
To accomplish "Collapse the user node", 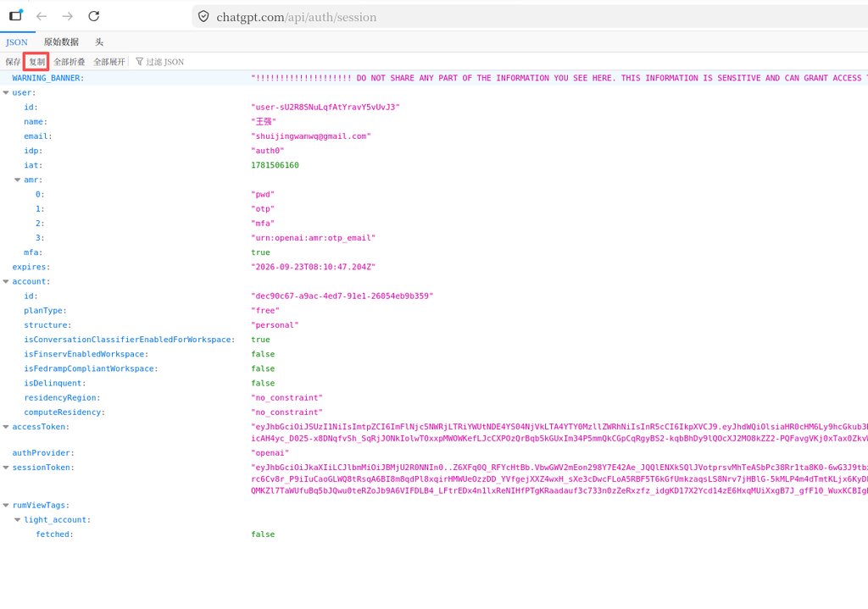I will (6, 93).
